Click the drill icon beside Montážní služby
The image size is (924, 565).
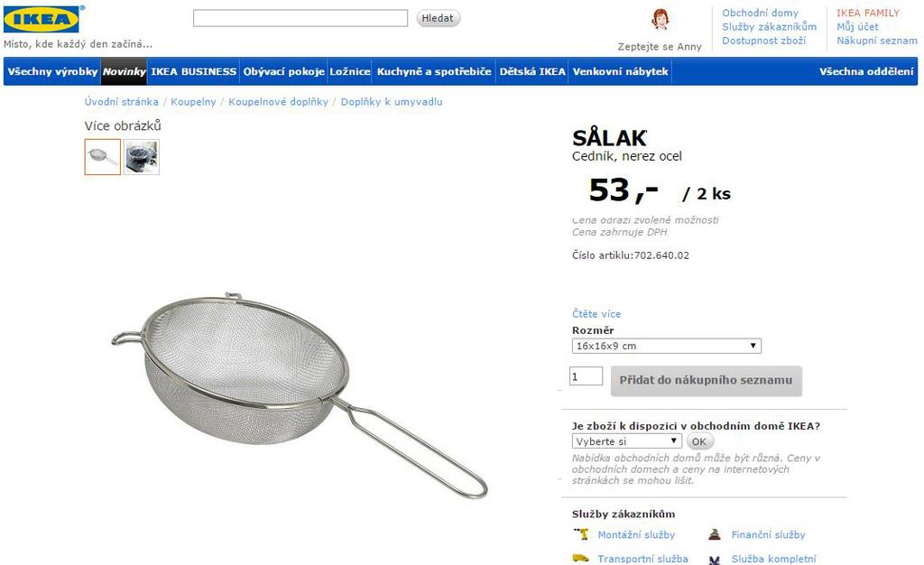pyautogui.click(x=581, y=534)
